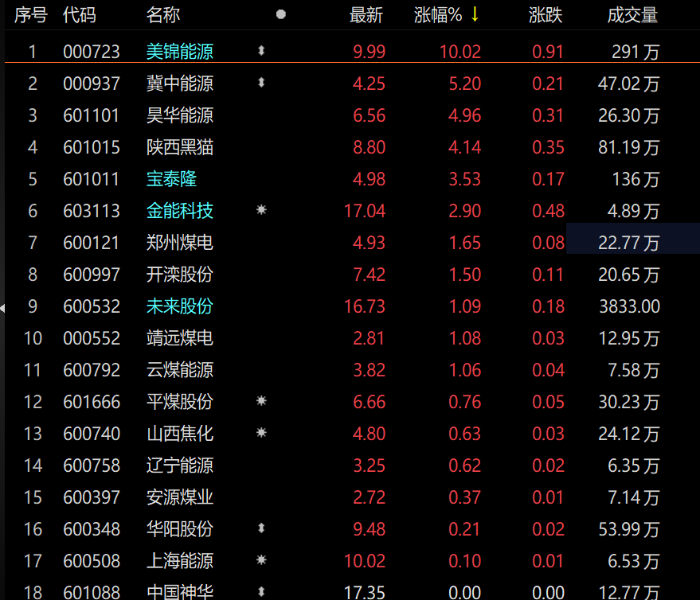Click stock code 601666
This screenshot has width=700, height=600.
(x=92, y=402)
